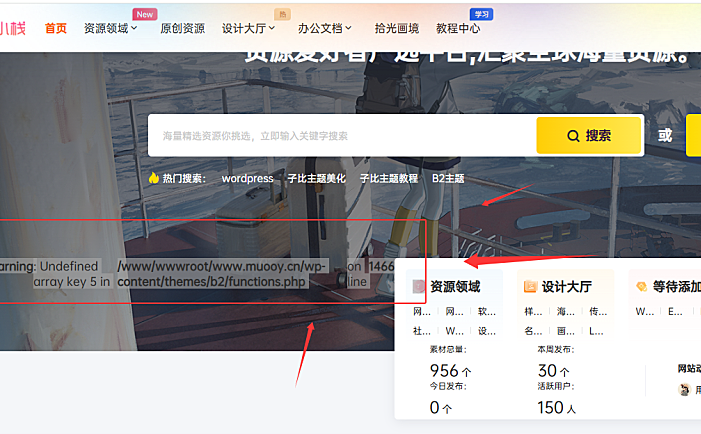Click the 本周发布 value 30个

pyautogui.click(x=553, y=371)
